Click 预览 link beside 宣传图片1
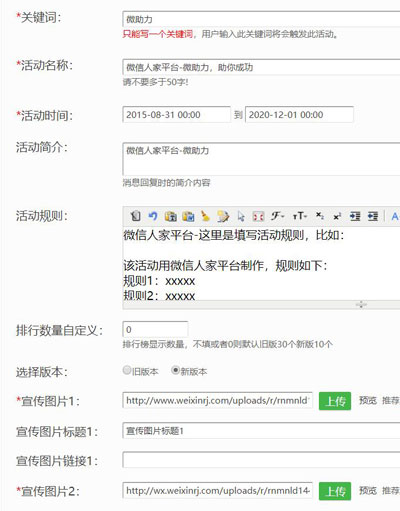Viewport: 400px width, 511px height. (x=368, y=400)
